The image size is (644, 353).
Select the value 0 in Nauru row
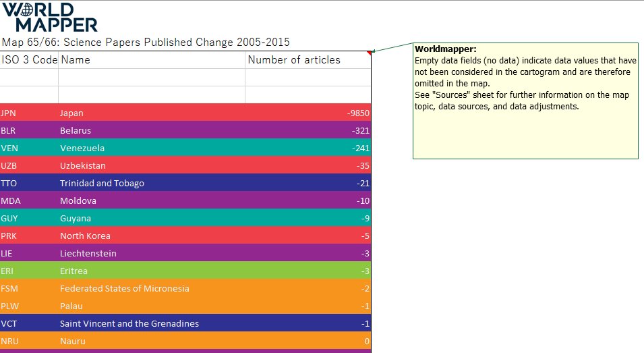[308, 341]
